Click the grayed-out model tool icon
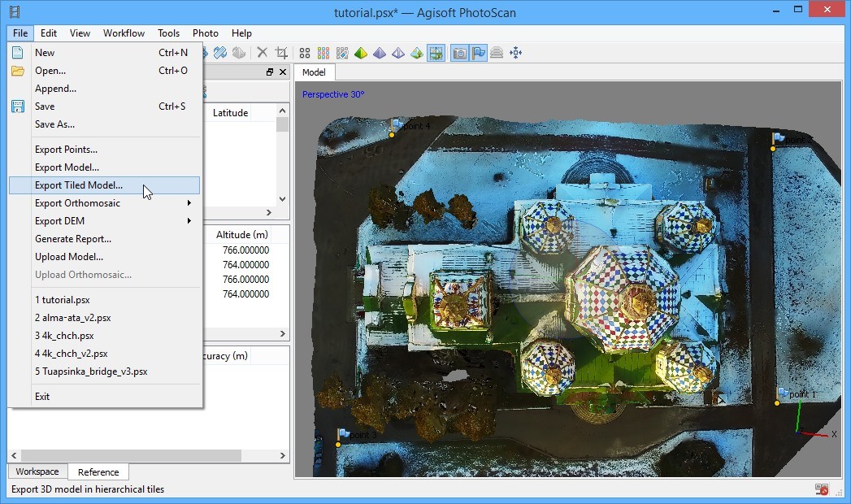 click(x=239, y=53)
